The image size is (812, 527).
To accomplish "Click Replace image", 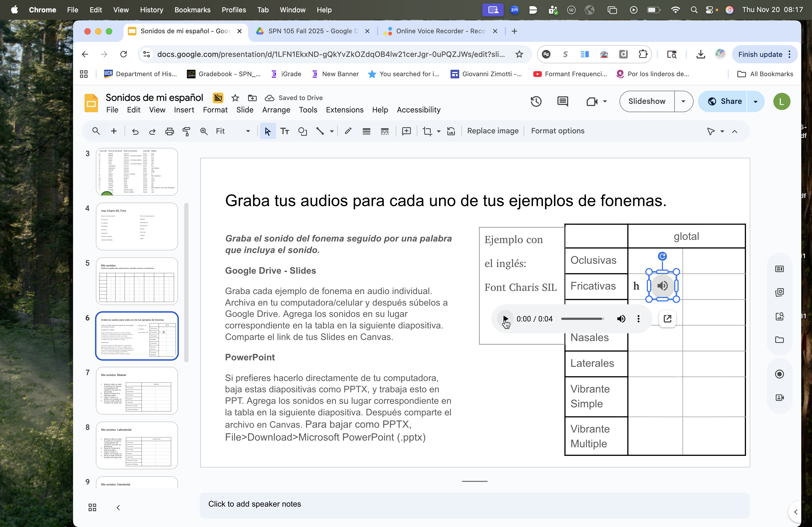I will (493, 131).
